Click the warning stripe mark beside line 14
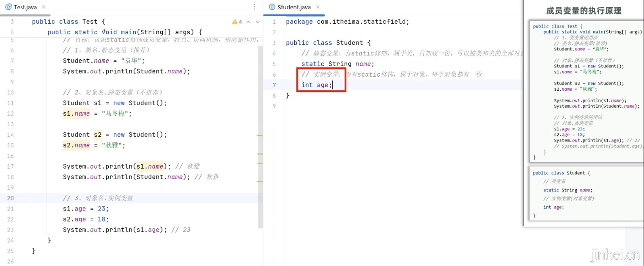This screenshot has width=644, height=266. coord(260,135)
